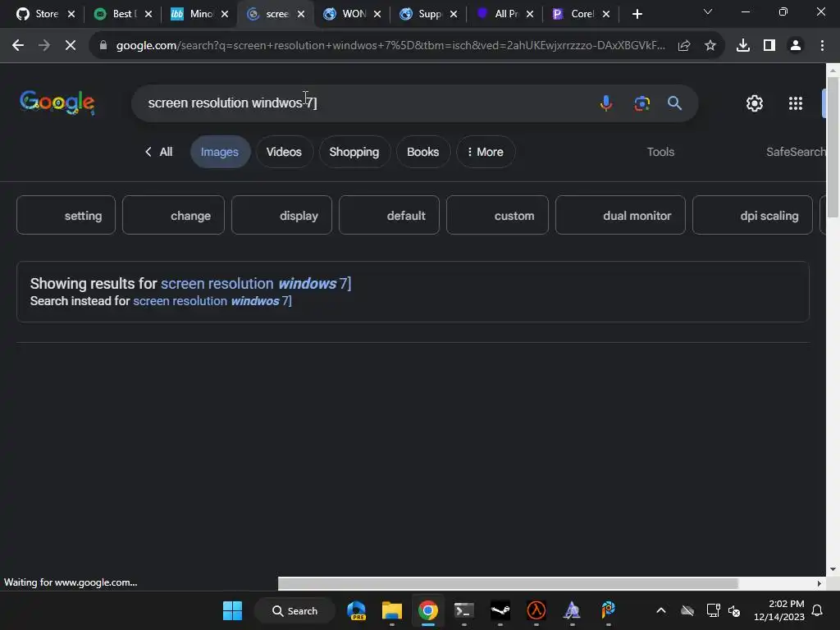The width and height of the screenshot is (840, 630).
Task: Open File Explorer from taskbar
Action: pyautogui.click(x=391, y=610)
